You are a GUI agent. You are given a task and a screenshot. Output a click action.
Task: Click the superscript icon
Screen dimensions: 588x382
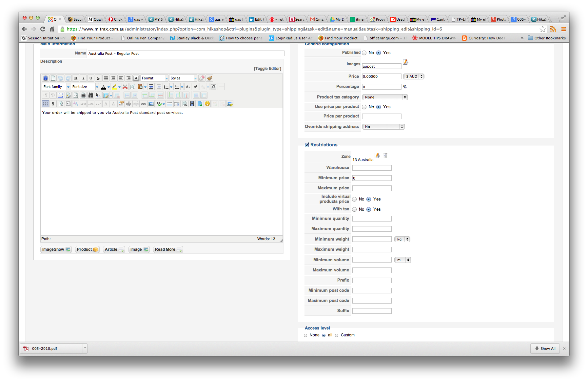point(195,87)
